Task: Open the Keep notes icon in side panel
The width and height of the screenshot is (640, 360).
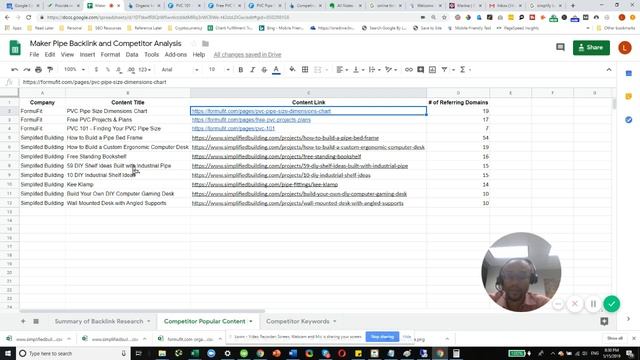Action: click(x=629, y=96)
